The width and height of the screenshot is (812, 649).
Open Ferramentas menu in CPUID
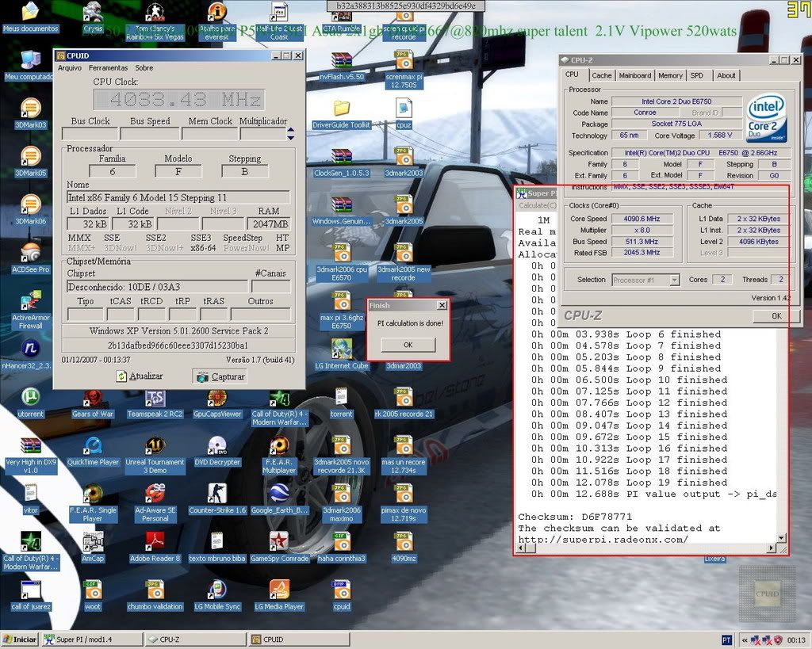coord(108,68)
